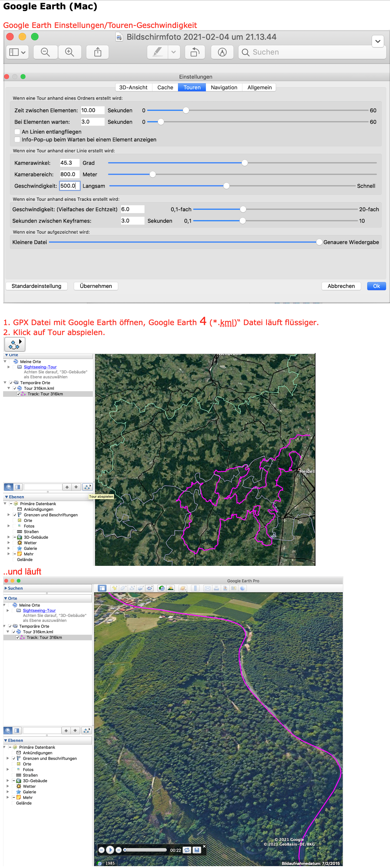Expand the Wetter layer in Google Earth Pro window
This screenshot has width=390, height=868.
coord(8,786)
